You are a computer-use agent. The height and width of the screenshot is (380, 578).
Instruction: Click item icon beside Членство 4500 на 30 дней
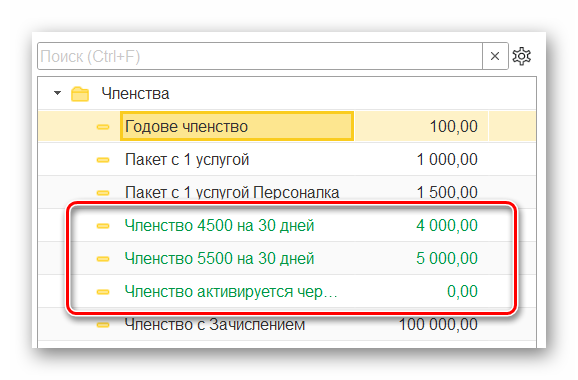[x=103, y=226]
